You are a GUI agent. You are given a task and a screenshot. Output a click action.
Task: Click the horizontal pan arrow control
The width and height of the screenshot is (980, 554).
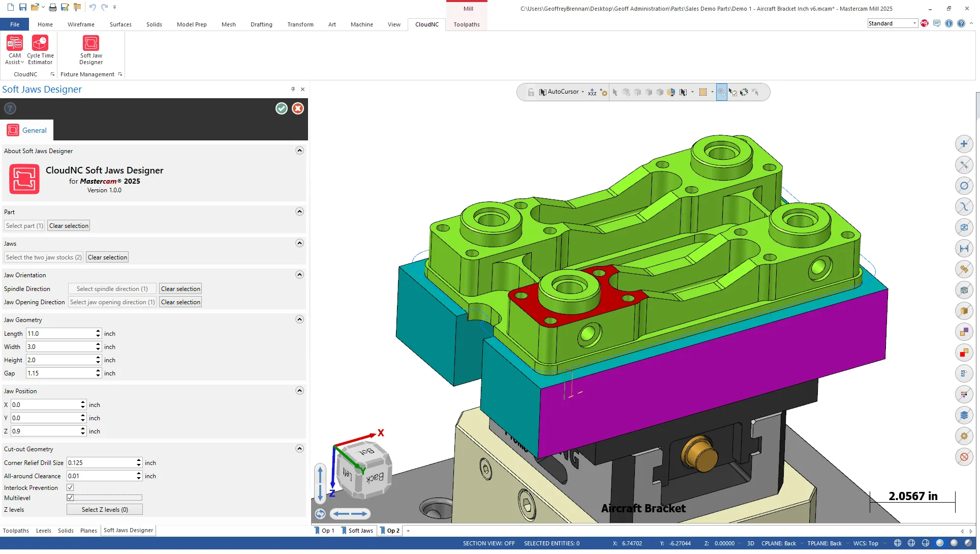click(350, 514)
